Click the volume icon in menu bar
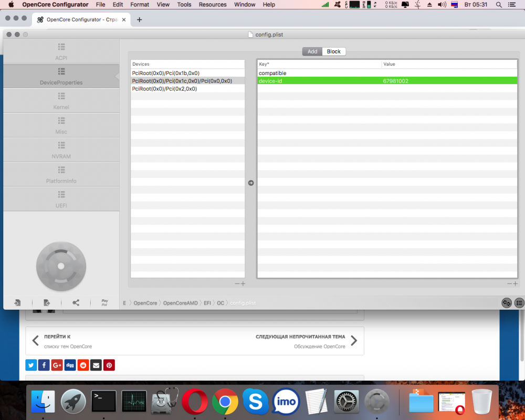Viewport: 525px width, 420px height. pos(442,5)
